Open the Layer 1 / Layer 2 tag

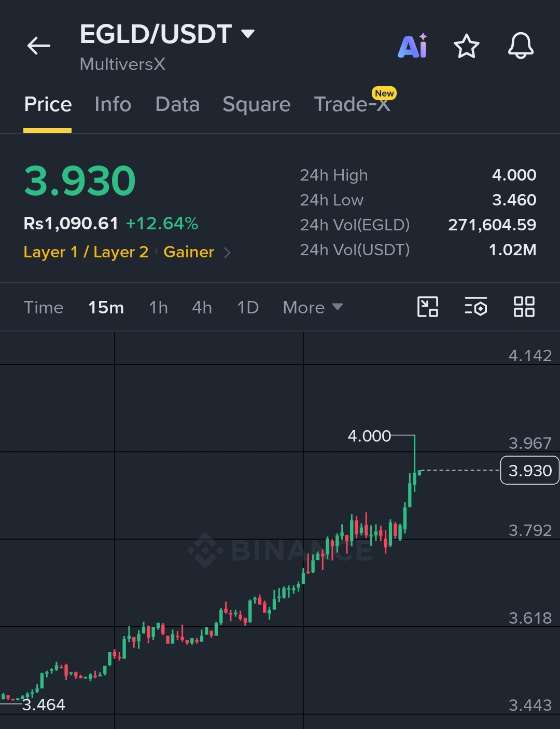click(86, 252)
